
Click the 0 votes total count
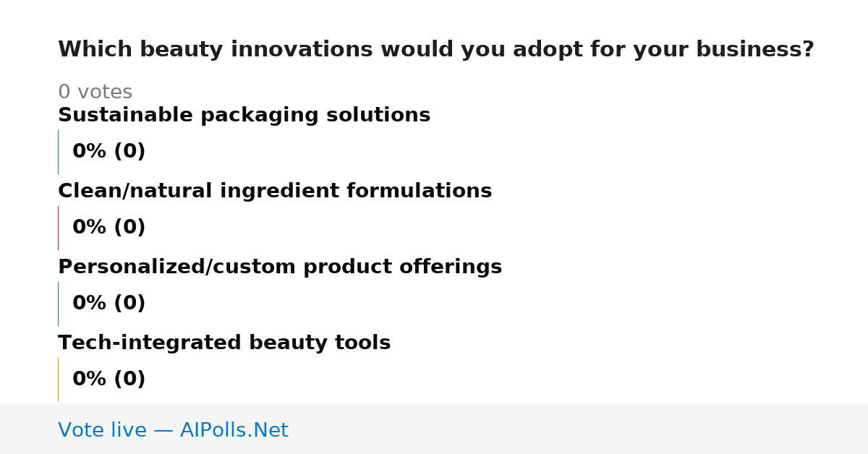coord(95,92)
